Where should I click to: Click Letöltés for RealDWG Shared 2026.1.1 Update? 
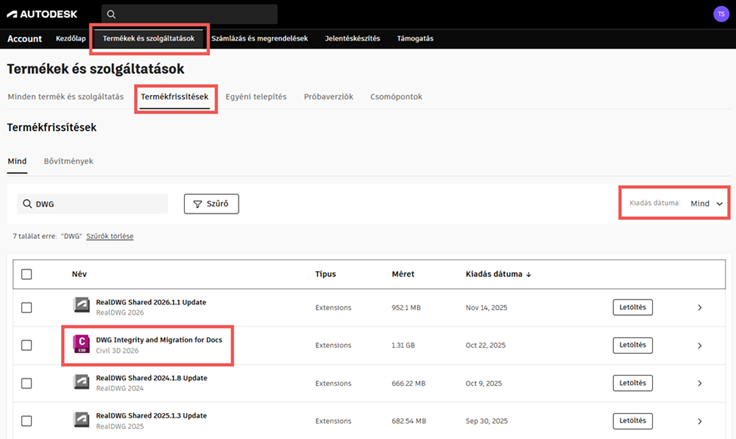click(x=632, y=307)
